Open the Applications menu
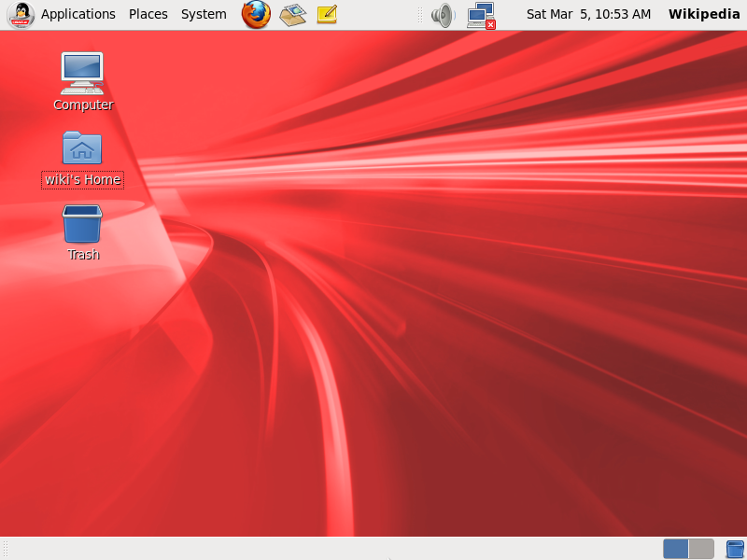The height and width of the screenshot is (560, 747). 78,14
